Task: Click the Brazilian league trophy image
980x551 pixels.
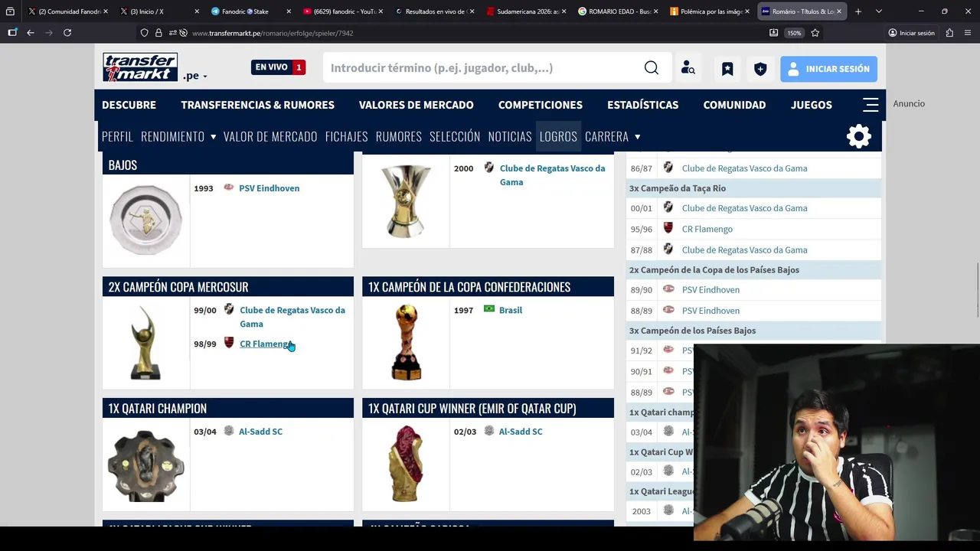Action: point(406,201)
